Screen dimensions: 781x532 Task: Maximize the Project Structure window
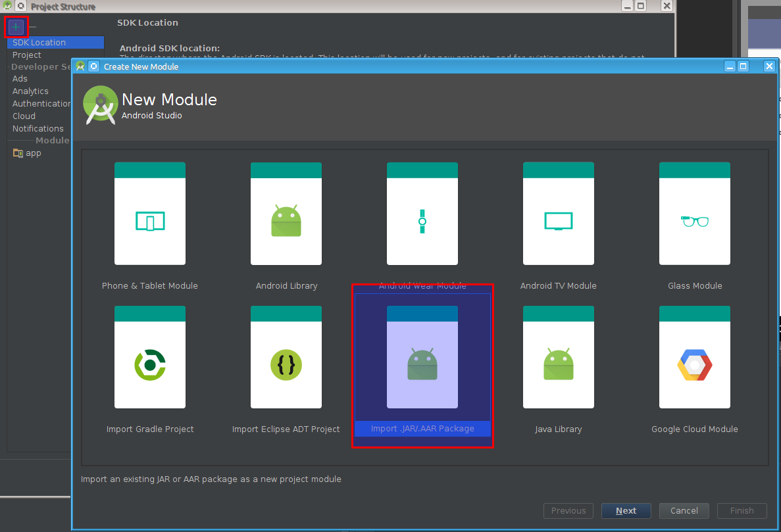641,6
